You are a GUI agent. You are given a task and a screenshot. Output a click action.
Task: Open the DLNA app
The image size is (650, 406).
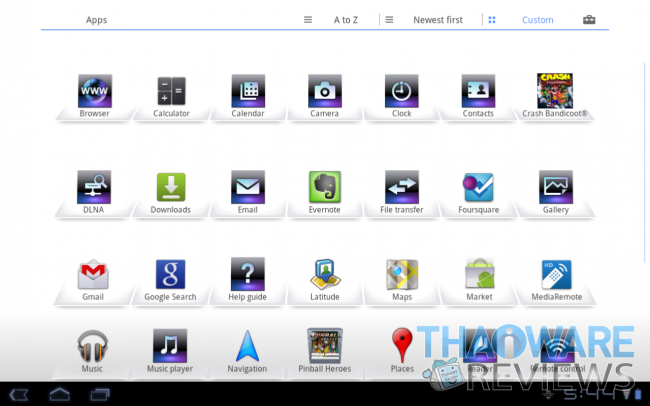click(x=94, y=187)
